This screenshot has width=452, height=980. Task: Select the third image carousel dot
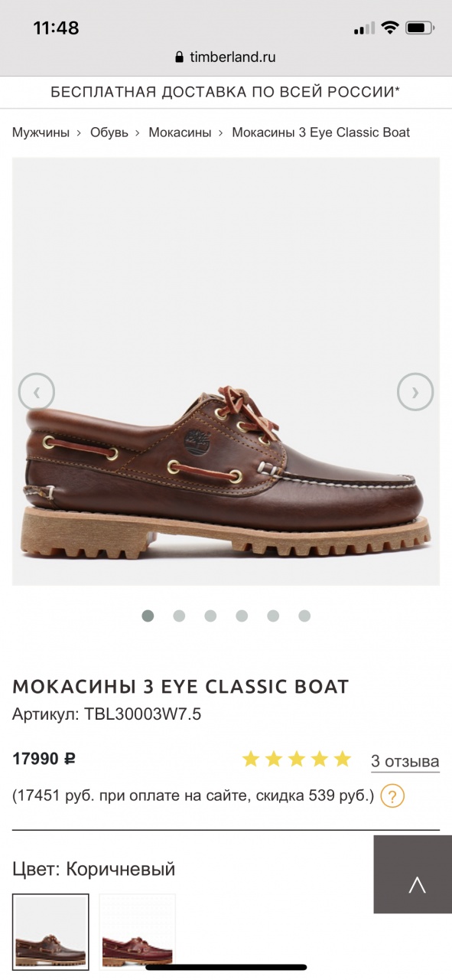coord(210,616)
